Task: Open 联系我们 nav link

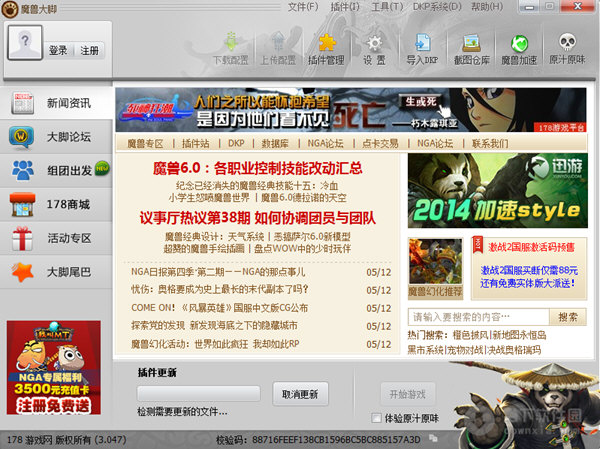Action: click(x=490, y=144)
